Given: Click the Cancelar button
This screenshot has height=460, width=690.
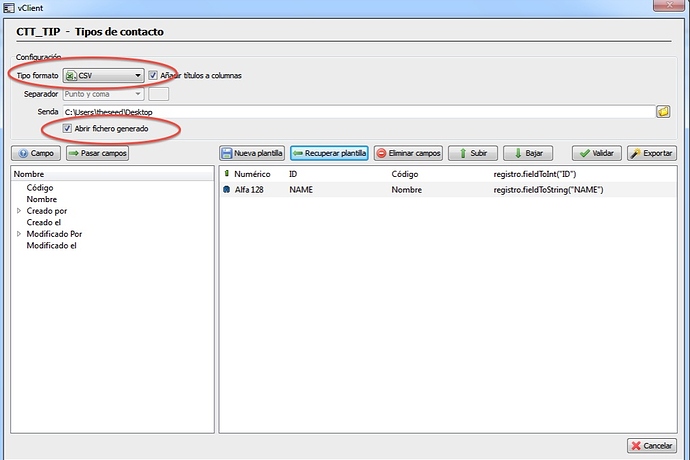Looking at the screenshot, I should [x=652, y=445].
